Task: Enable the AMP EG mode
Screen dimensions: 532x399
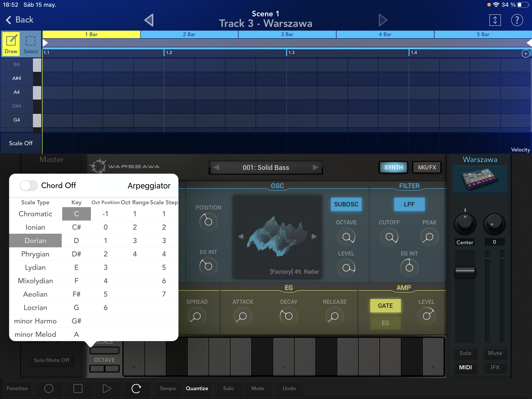Action: point(385,323)
